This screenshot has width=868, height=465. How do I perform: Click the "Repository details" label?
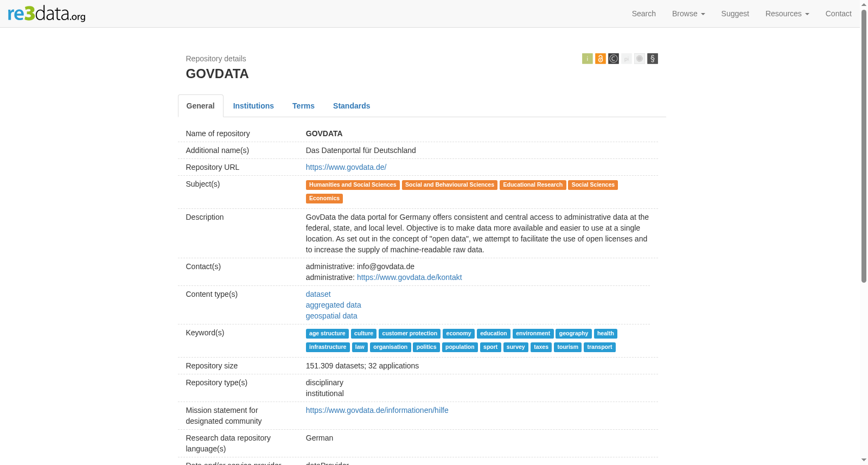pos(216,59)
